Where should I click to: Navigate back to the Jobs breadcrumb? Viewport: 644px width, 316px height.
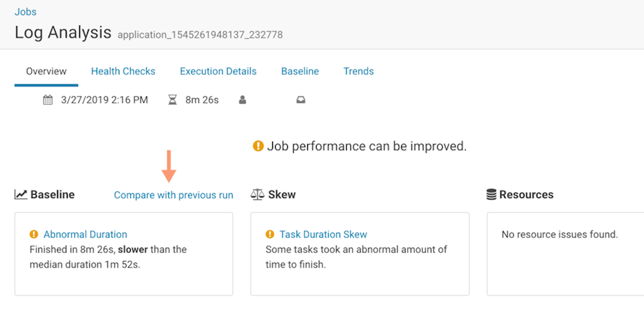click(25, 11)
